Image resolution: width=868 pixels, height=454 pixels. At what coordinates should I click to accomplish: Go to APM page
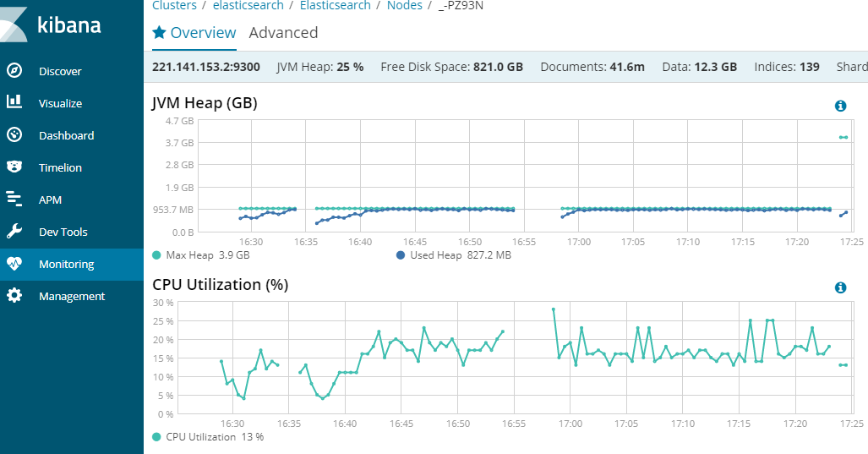pyautogui.click(x=51, y=200)
